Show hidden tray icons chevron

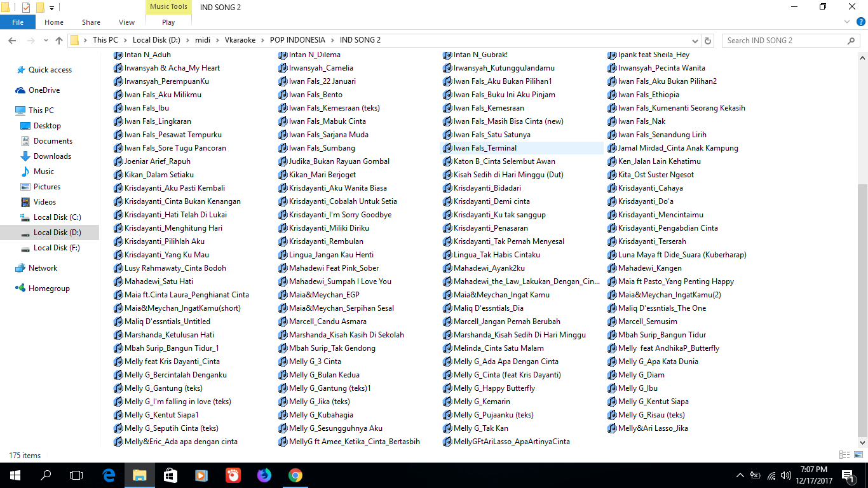(x=740, y=475)
